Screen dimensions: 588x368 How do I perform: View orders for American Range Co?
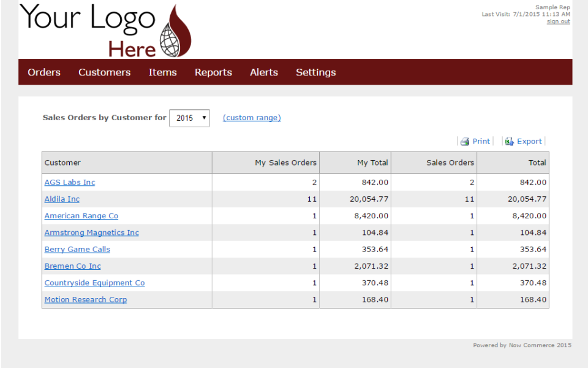click(x=81, y=215)
